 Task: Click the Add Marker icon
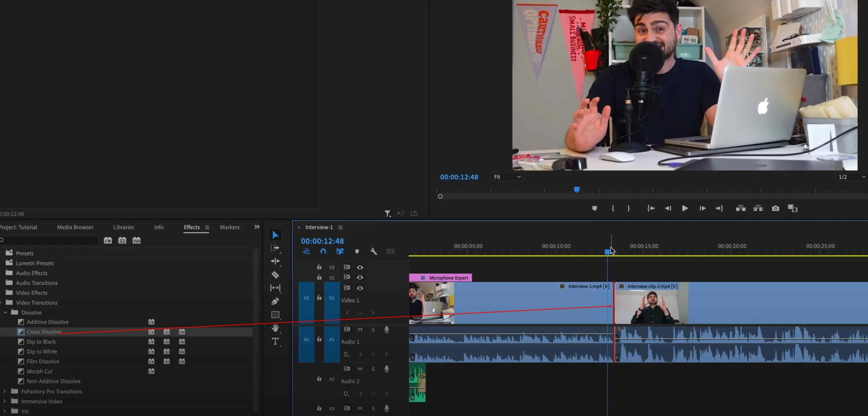point(595,208)
